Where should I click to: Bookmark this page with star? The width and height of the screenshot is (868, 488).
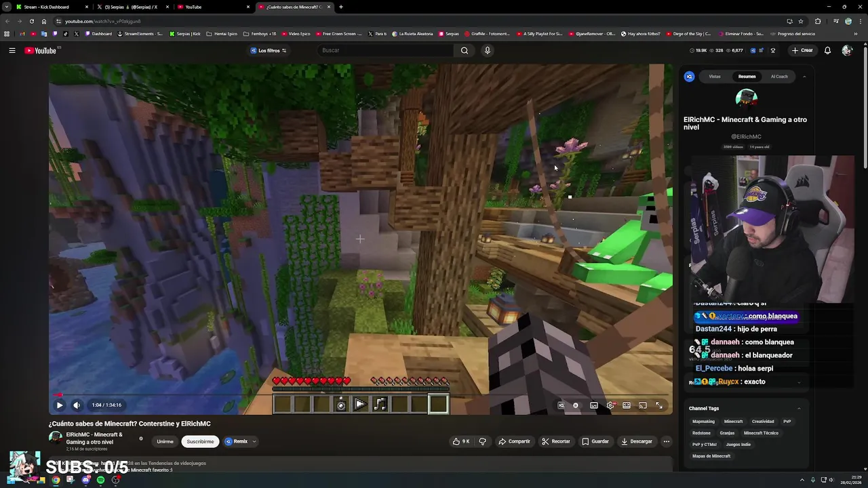pyautogui.click(x=801, y=21)
